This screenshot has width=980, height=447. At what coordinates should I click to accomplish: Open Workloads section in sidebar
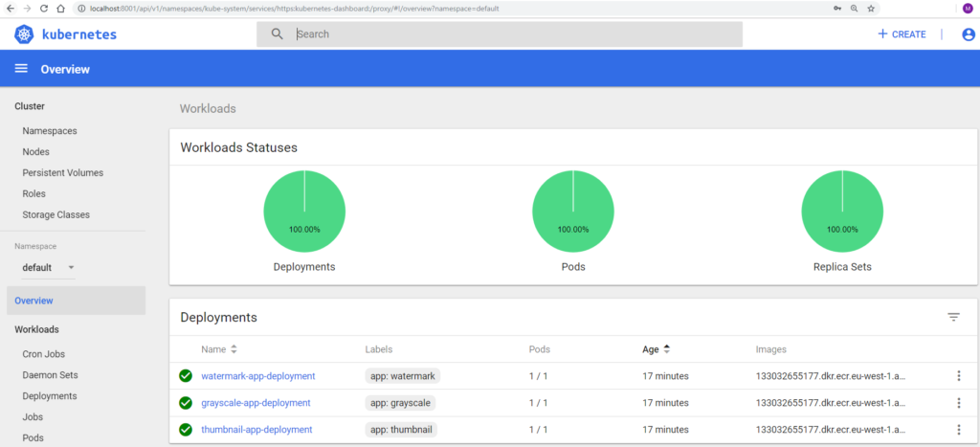37,329
